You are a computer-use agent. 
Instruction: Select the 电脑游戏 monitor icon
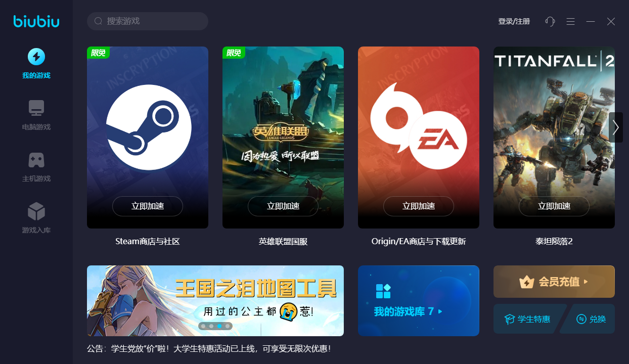[36, 108]
